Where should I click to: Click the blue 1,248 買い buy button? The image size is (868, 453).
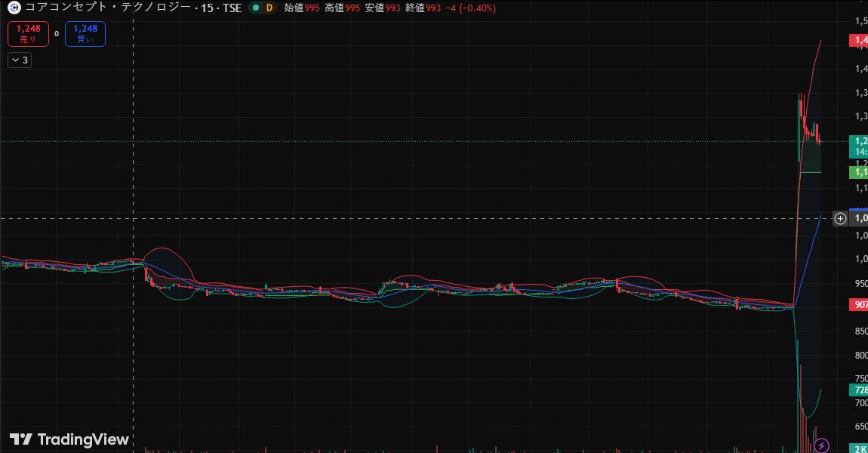tap(85, 34)
